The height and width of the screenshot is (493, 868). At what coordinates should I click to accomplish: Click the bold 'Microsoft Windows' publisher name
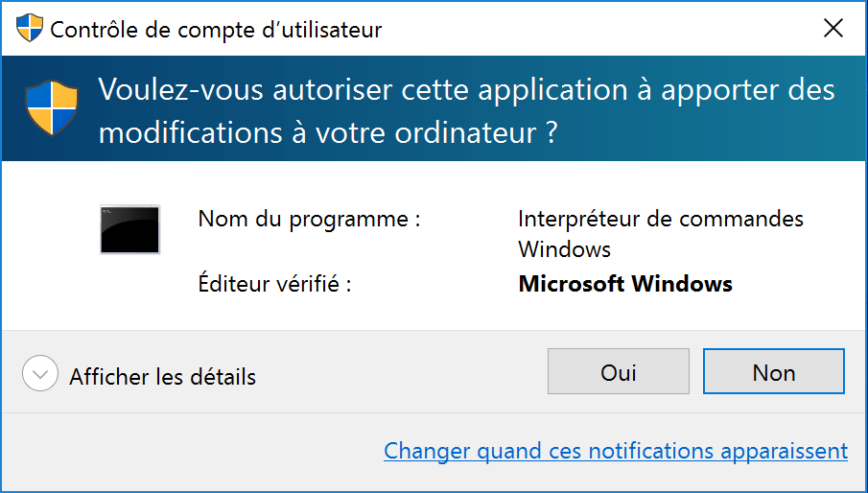(x=625, y=284)
